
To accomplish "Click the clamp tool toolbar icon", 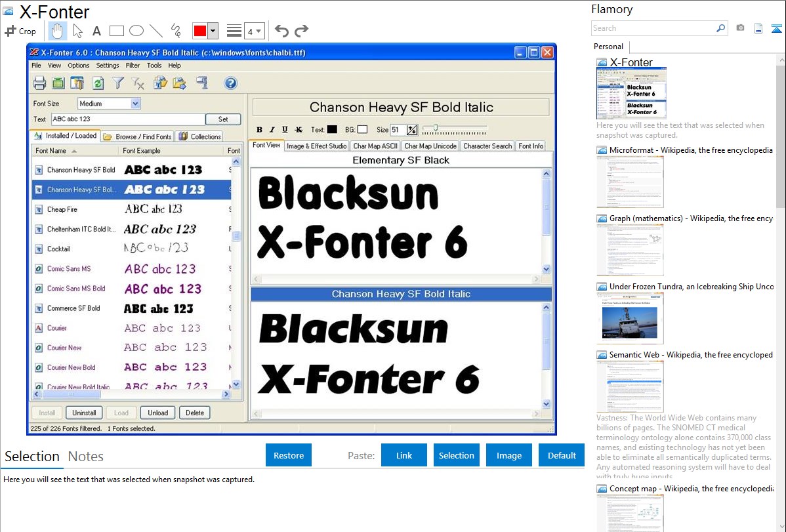I will pyautogui.click(x=203, y=83).
